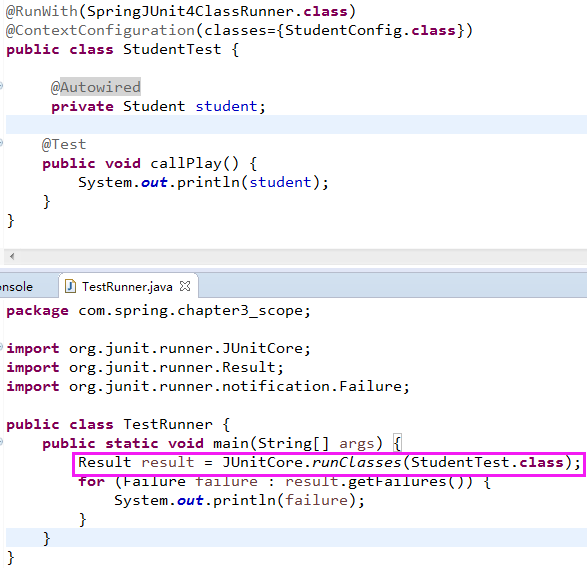Click the TestRunner class name in declaration
587x568 pixels.
(168, 424)
